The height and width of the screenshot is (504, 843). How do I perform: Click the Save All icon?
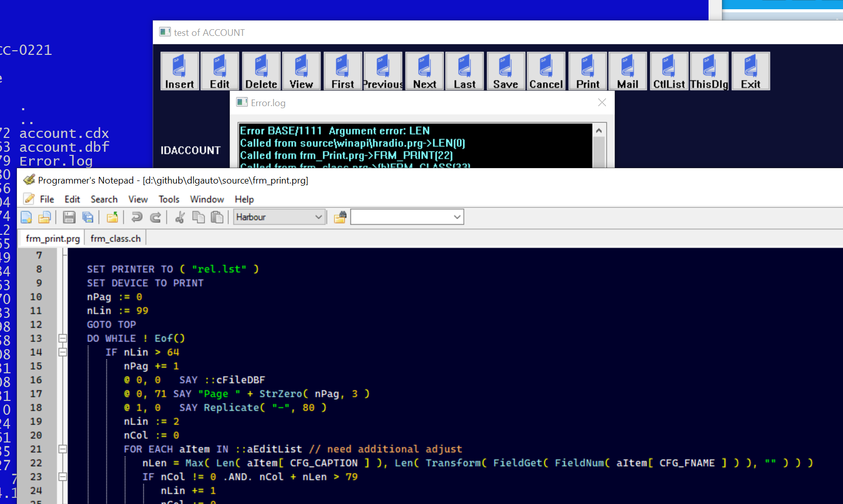click(88, 217)
